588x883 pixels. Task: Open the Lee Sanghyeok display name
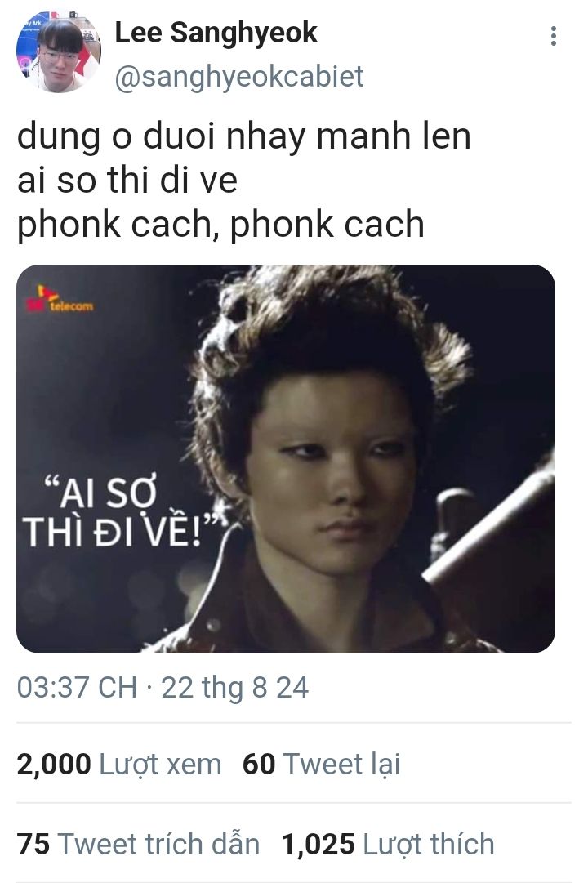pyautogui.click(x=216, y=33)
